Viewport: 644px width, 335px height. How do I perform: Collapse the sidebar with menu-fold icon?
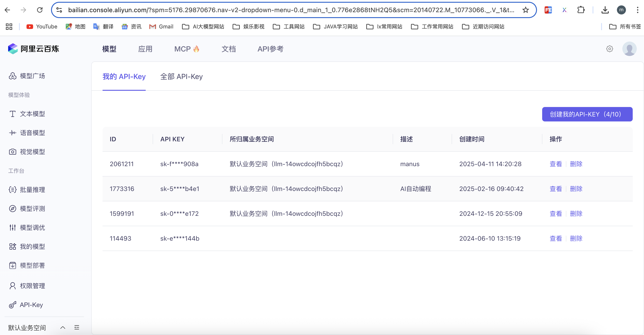coord(77,328)
